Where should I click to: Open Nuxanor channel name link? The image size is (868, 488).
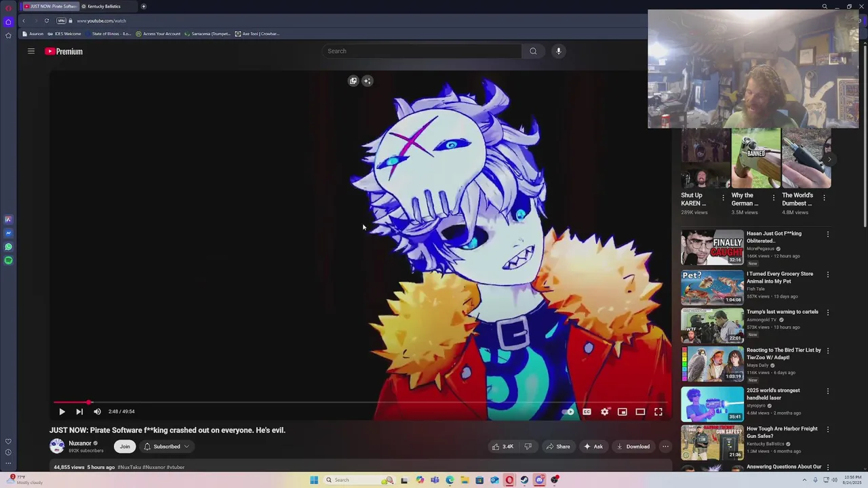click(80, 443)
